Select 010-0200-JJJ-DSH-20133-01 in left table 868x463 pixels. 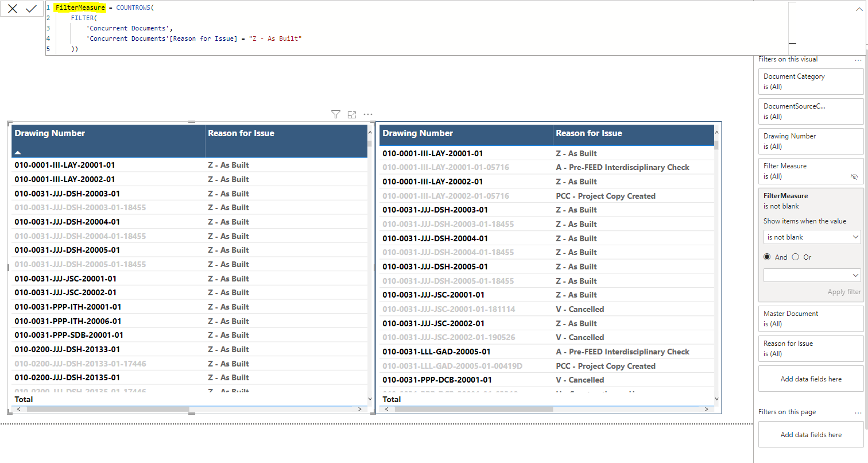click(67, 349)
